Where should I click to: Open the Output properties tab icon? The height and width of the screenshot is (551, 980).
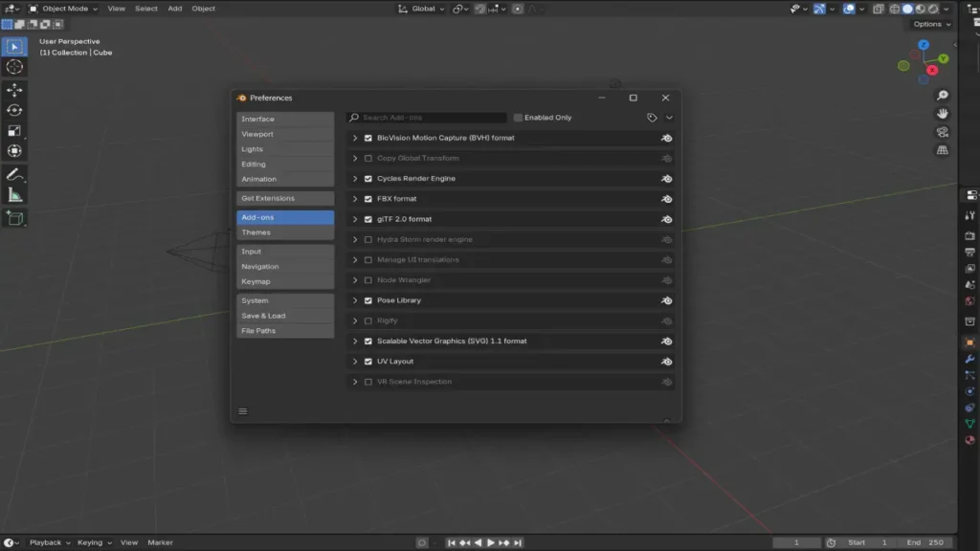(969, 253)
